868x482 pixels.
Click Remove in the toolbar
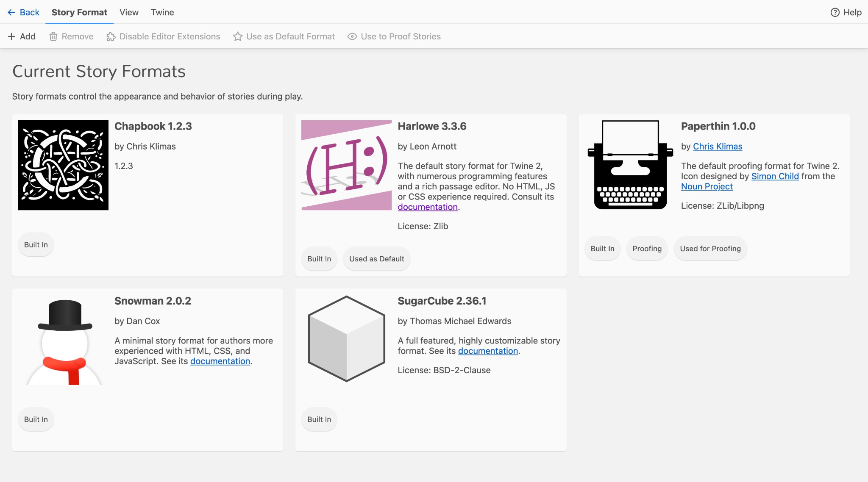pos(71,36)
